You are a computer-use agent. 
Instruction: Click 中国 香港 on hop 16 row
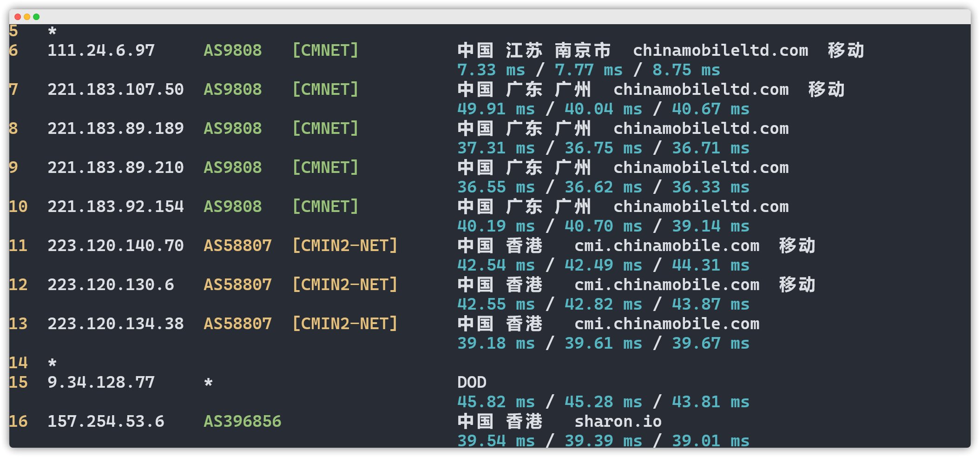(x=500, y=421)
